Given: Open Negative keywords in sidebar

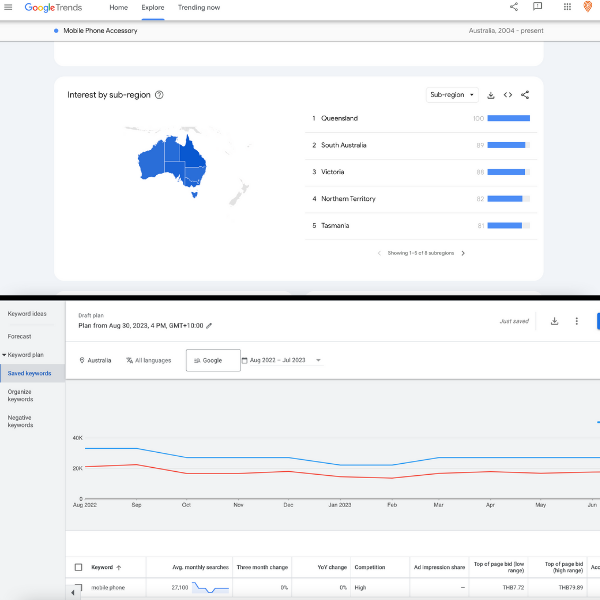Looking at the screenshot, I should [x=20, y=421].
